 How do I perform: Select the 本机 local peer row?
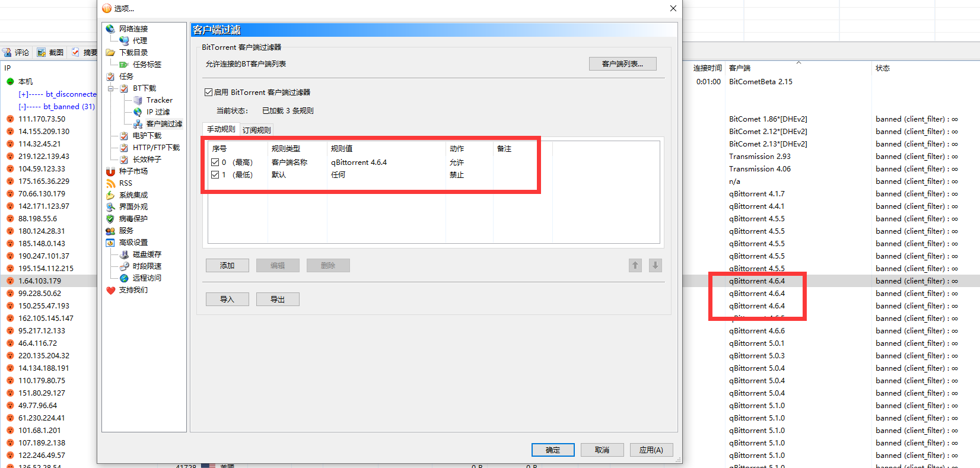pyautogui.click(x=26, y=81)
